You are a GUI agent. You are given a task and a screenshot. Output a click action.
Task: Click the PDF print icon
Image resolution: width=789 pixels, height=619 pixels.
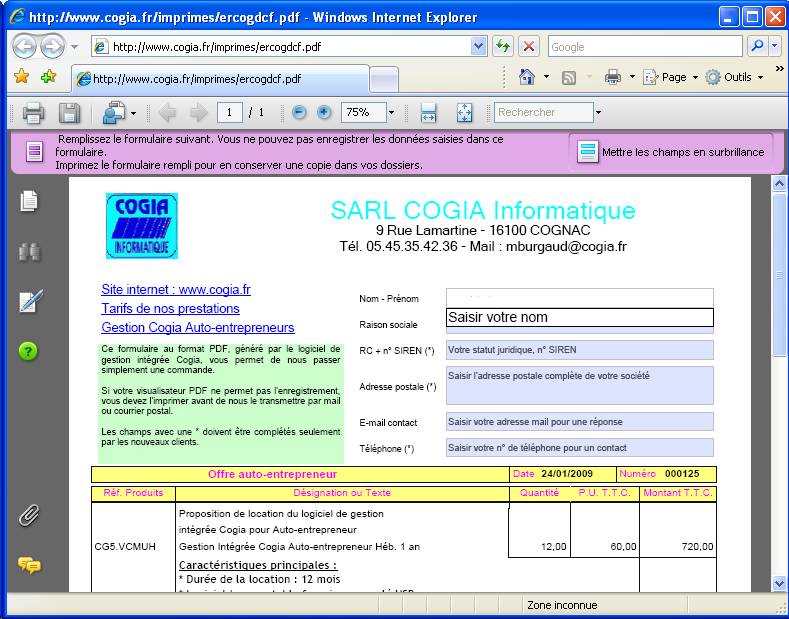click(33, 113)
